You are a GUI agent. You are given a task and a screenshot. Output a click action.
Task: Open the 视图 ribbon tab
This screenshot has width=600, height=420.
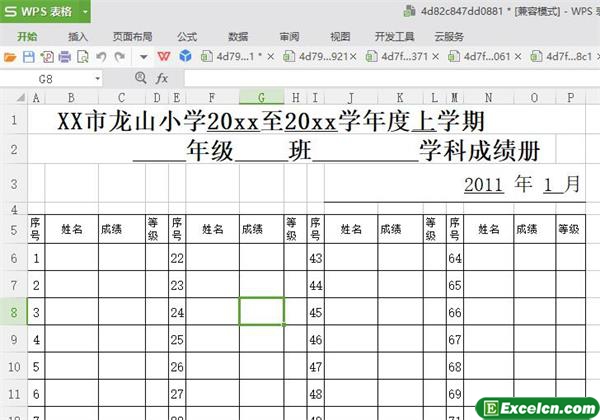coord(340,37)
